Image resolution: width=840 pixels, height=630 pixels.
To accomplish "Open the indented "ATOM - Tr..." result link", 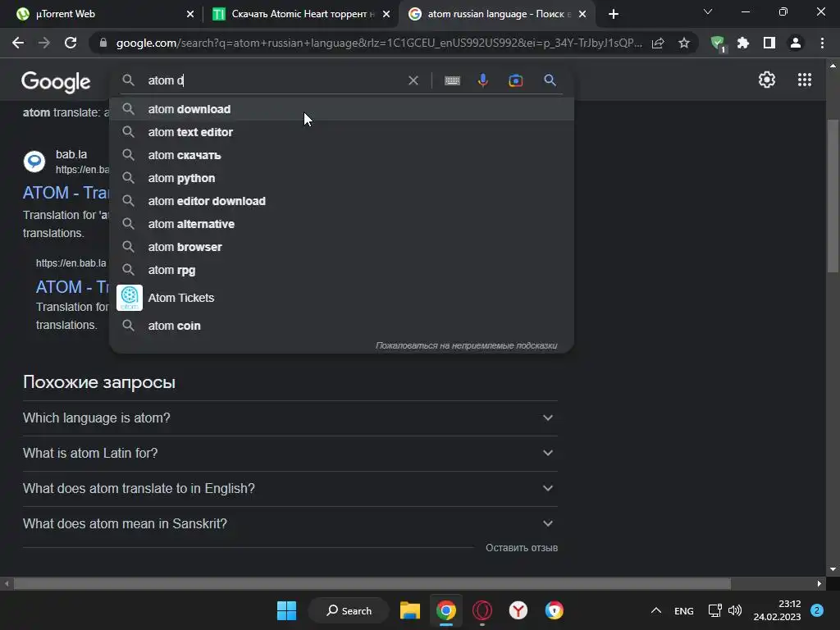I will [x=72, y=287].
